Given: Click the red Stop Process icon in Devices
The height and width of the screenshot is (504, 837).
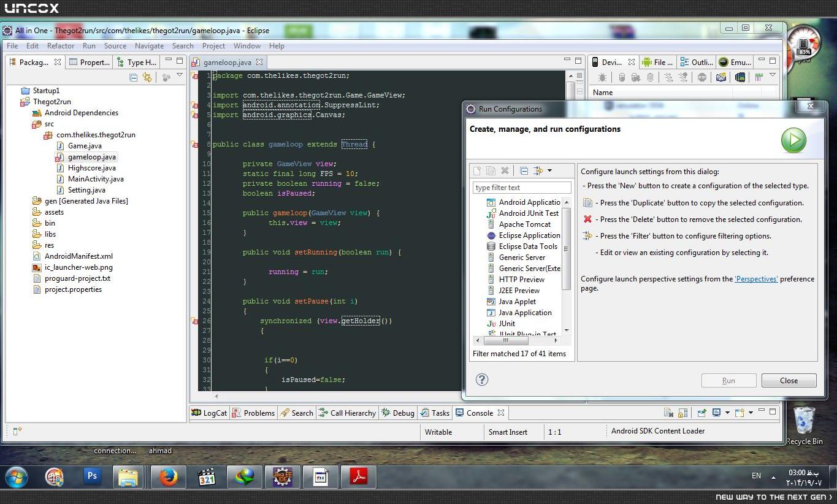Looking at the screenshot, I should point(702,77).
